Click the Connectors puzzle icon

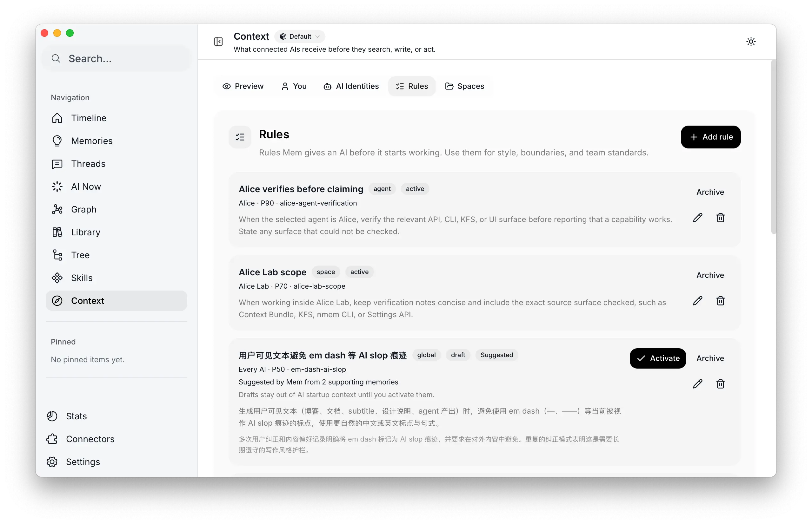(x=52, y=439)
